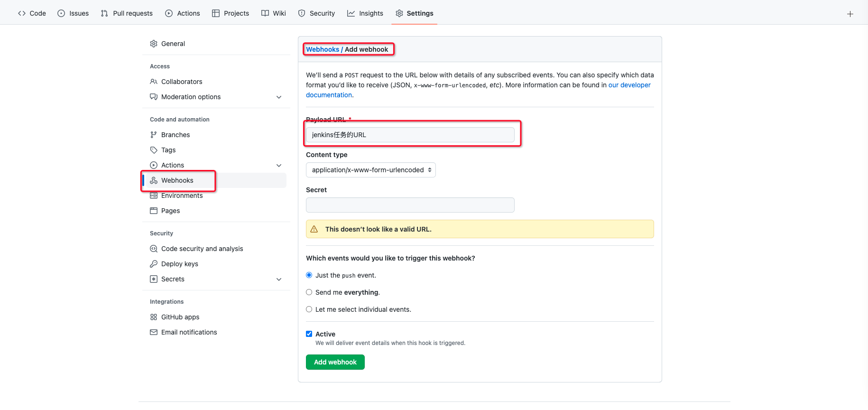Click the Collaborators people icon
This screenshot has height=410, width=868.
click(154, 82)
